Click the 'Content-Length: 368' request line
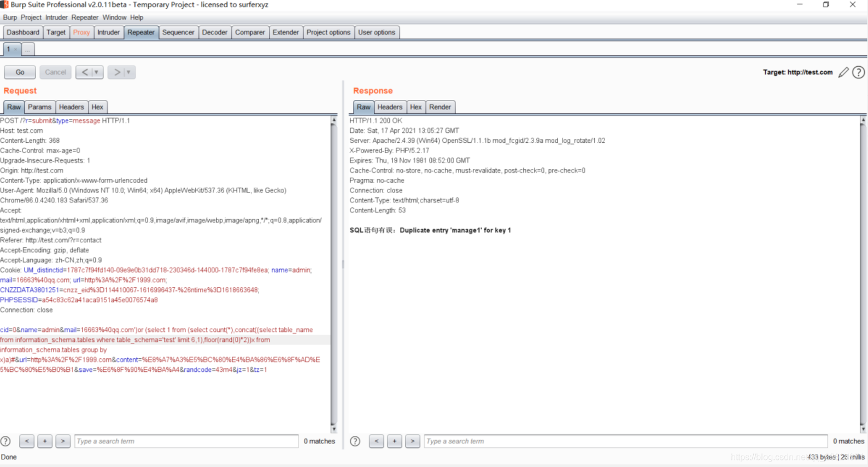 coord(30,141)
